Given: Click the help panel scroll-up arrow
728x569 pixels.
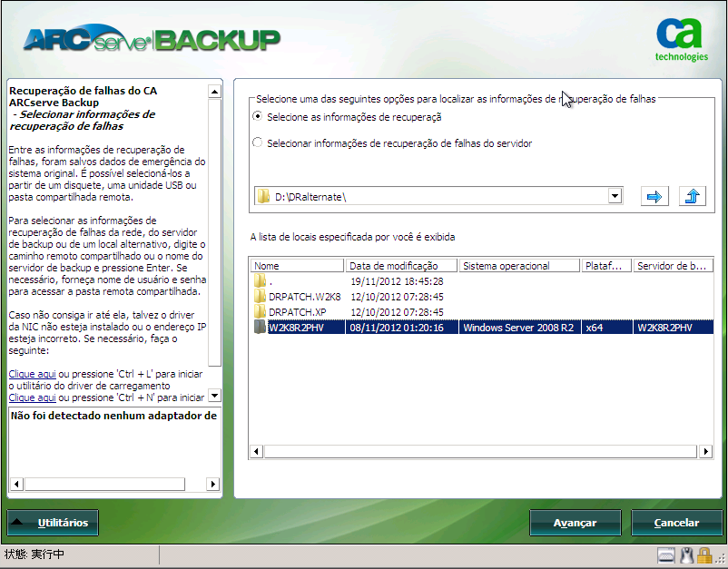Looking at the screenshot, I should (x=214, y=92).
